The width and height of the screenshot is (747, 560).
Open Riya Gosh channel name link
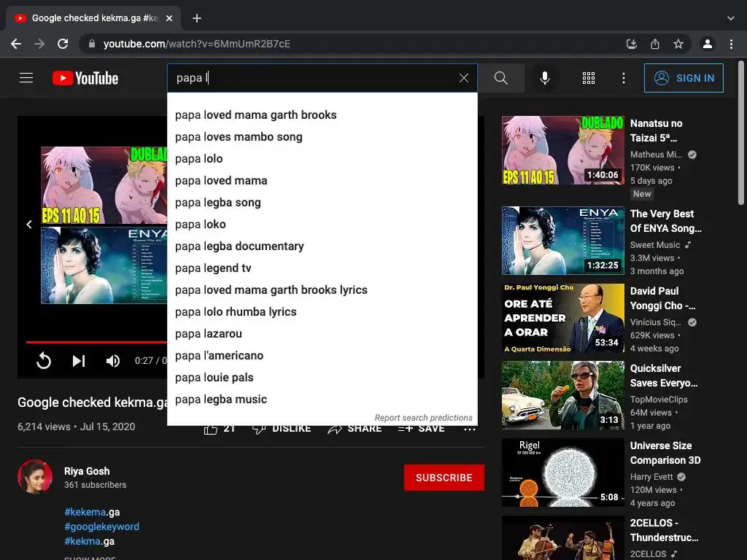tap(87, 471)
